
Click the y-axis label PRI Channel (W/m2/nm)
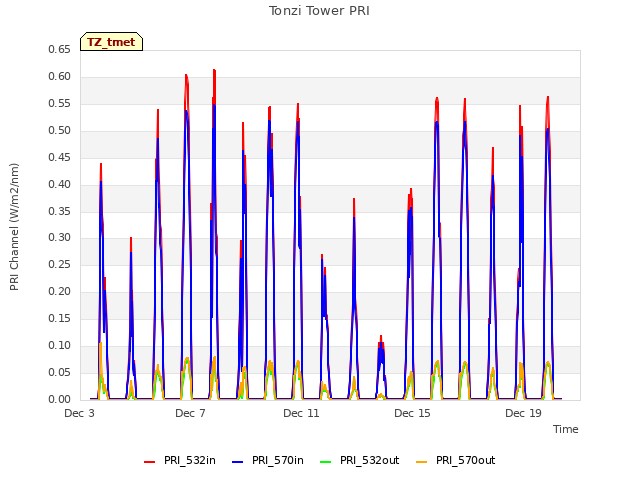14,227
